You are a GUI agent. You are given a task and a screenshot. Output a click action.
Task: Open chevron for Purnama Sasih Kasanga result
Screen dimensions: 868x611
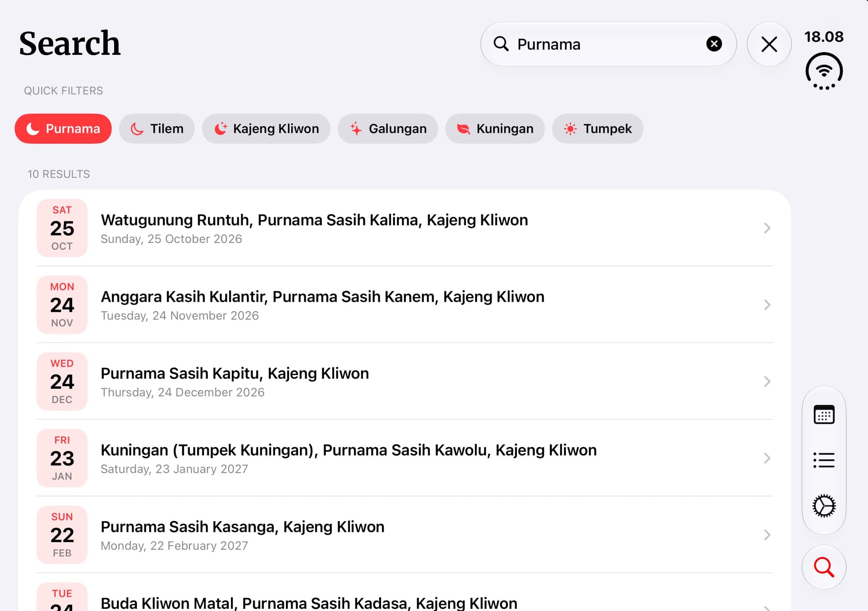coord(767,535)
